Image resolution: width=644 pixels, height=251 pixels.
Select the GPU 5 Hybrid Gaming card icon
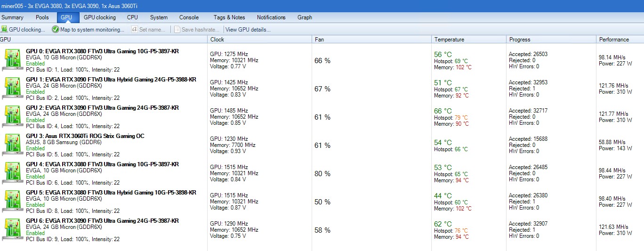12,201
